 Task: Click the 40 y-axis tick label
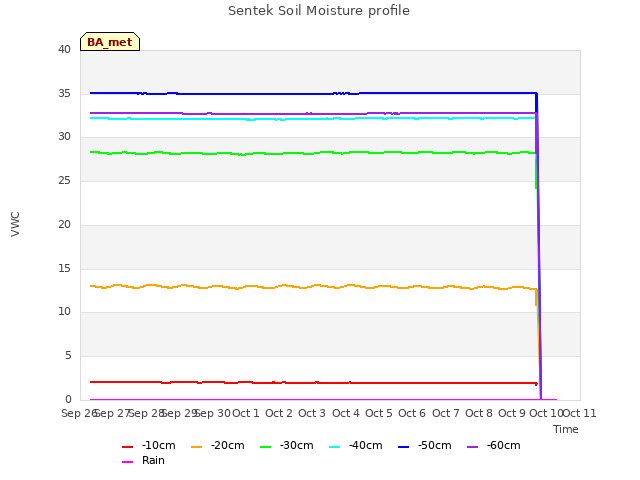click(x=64, y=49)
